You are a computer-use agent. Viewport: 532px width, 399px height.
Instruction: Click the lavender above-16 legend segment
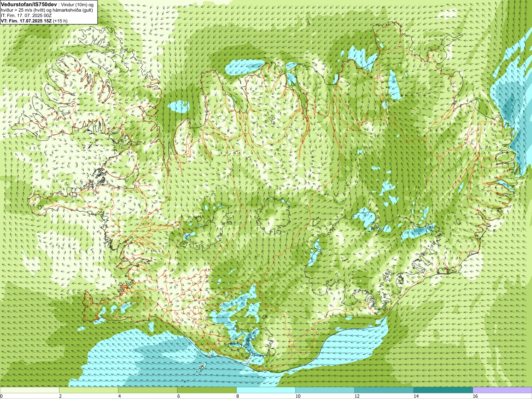(x=502, y=390)
